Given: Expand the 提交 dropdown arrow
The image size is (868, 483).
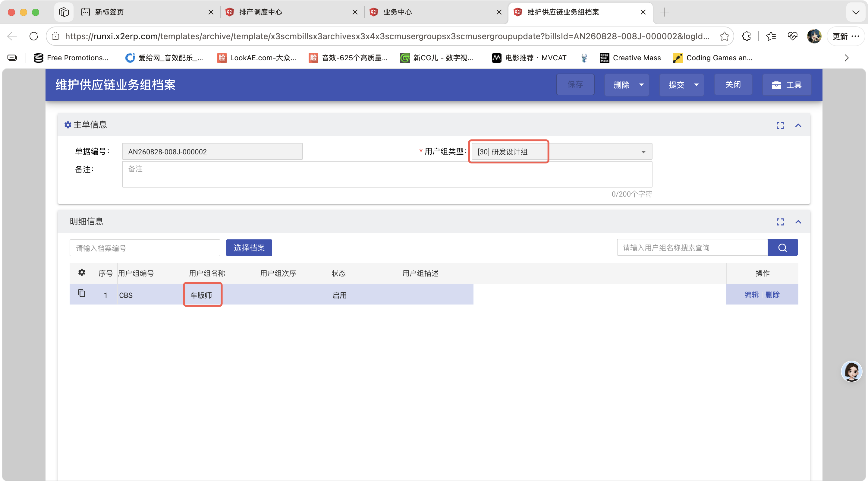Looking at the screenshot, I should pyautogui.click(x=697, y=85).
